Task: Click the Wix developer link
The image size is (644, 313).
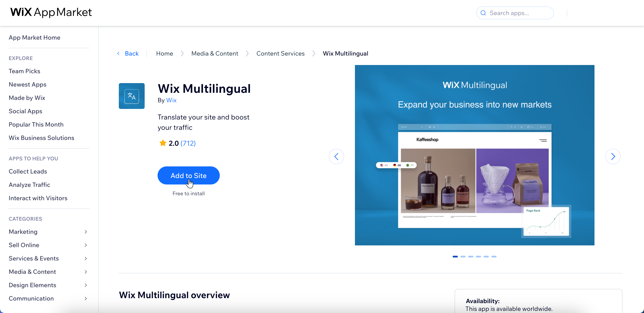Action: click(171, 100)
